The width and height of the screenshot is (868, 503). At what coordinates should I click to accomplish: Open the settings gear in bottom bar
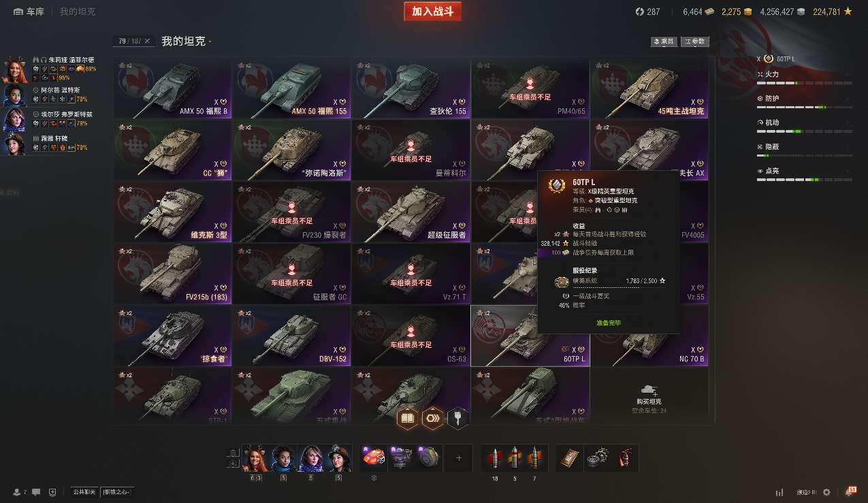pos(826,492)
